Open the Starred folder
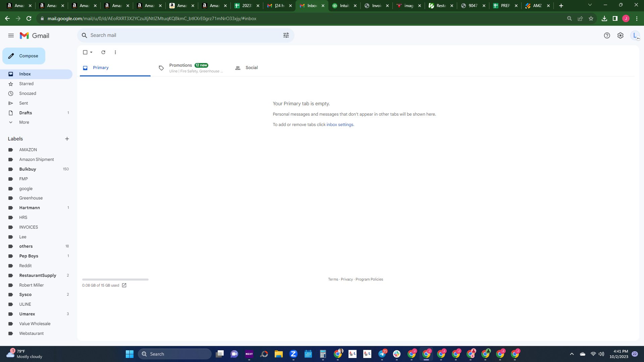The image size is (644, 362). coord(36,84)
